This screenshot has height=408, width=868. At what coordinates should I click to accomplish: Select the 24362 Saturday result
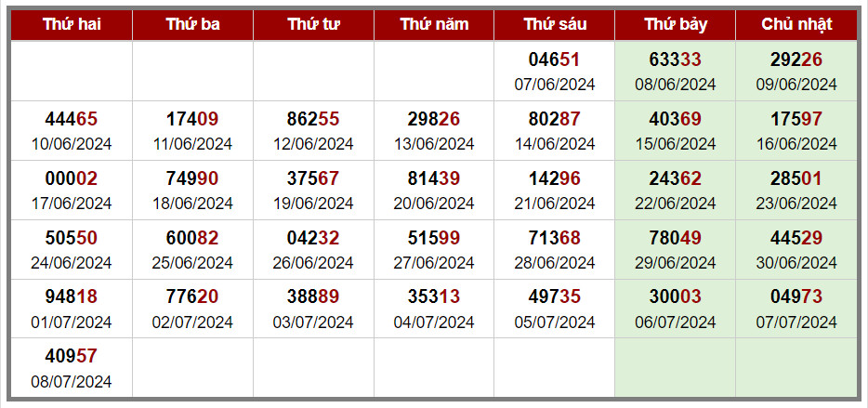[676, 190]
